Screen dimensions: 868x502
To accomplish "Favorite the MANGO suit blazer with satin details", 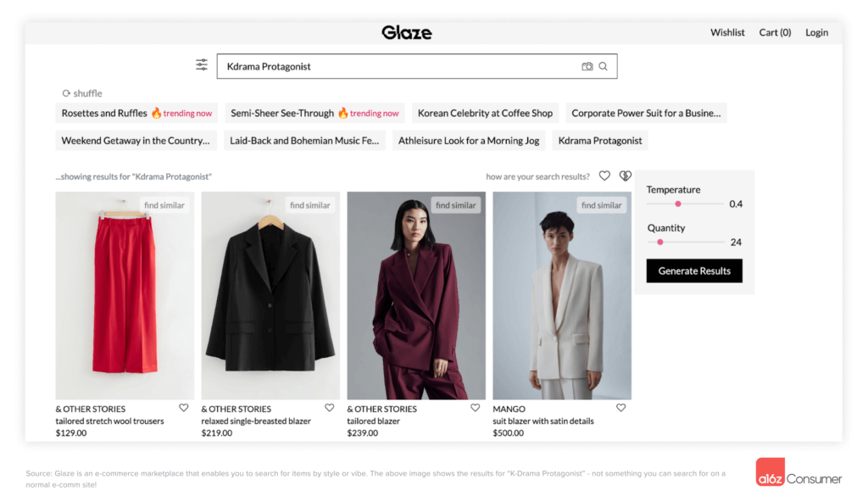I will [621, 407].
